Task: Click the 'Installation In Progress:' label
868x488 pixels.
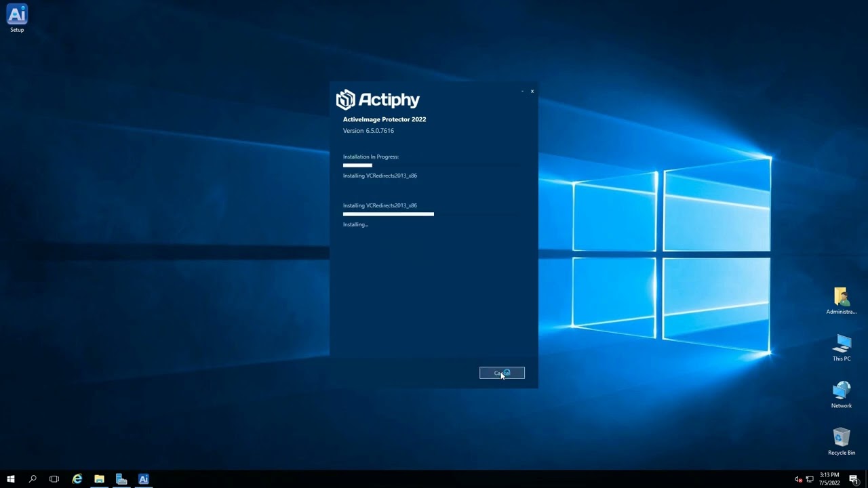Action: click(371, 157)
